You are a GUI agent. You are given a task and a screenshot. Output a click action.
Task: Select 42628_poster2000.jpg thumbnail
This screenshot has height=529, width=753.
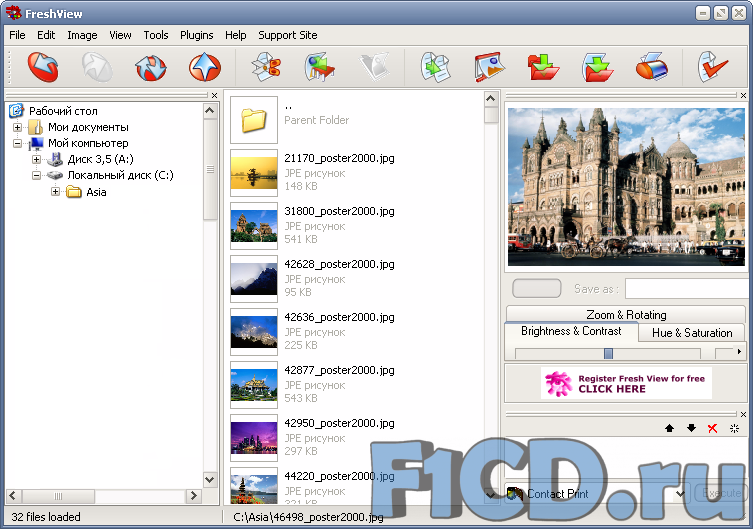pos(254,279)
